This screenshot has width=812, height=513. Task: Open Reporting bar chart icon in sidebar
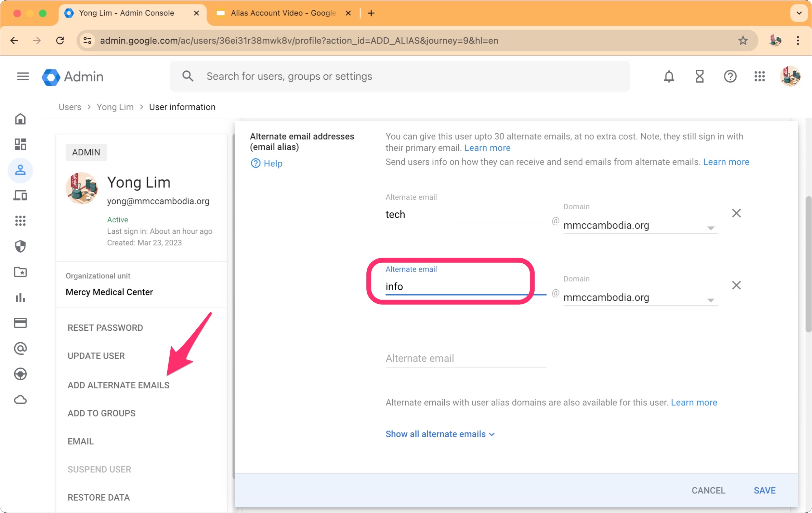point(20,297)
